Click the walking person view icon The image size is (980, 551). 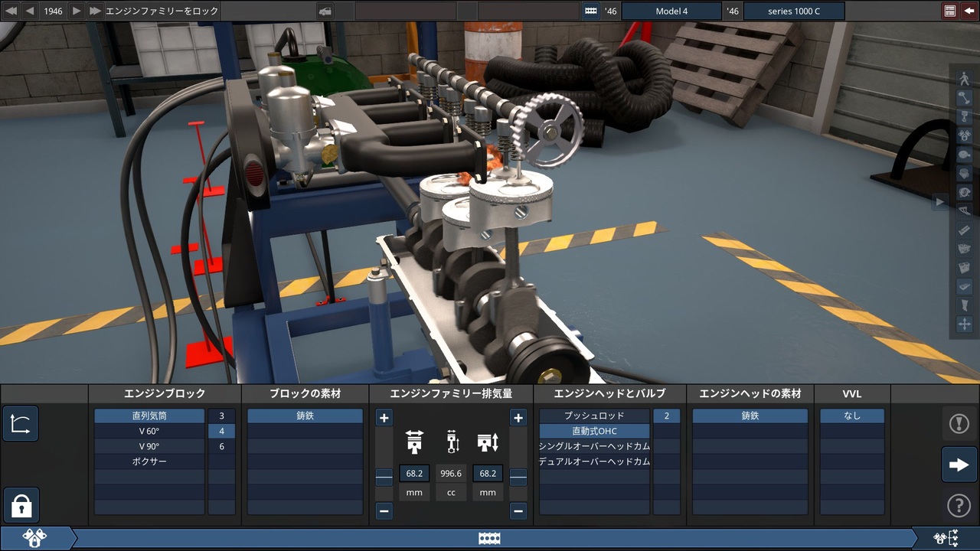tap(964, 77)
